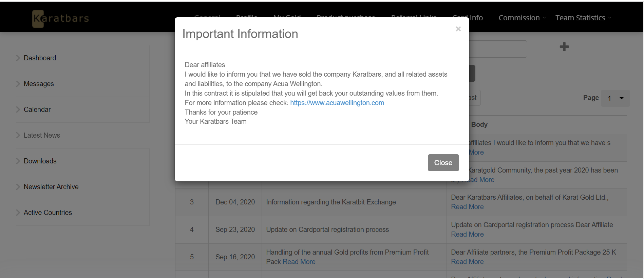Click row number 3 cell
Image resolution: width=644 pixels, height=279 pixels.
click(x=192, y=202)
